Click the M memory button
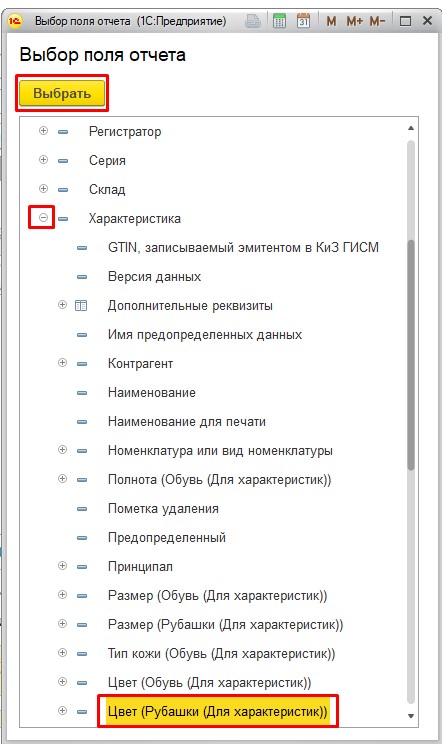Screen dimensions: 442x744 tap(332, 21)
